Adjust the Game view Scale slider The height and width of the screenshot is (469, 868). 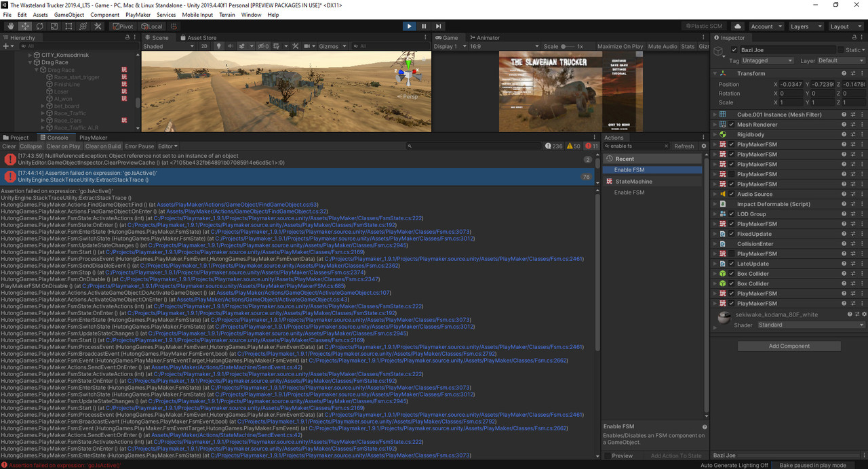click(x=568, y=46)
